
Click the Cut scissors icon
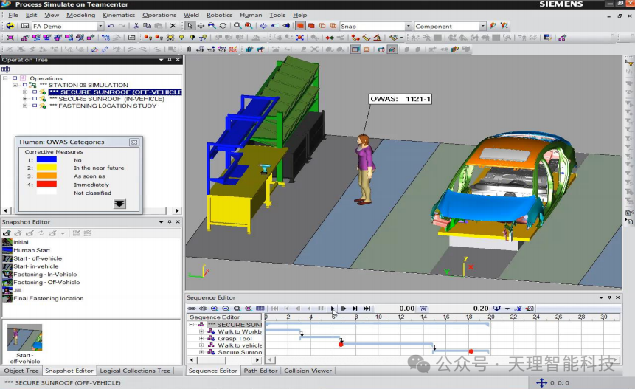click(136, 26)
